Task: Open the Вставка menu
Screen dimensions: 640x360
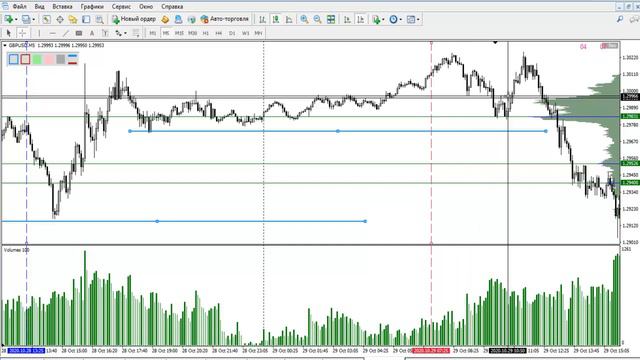Action: tap(62, 7)
